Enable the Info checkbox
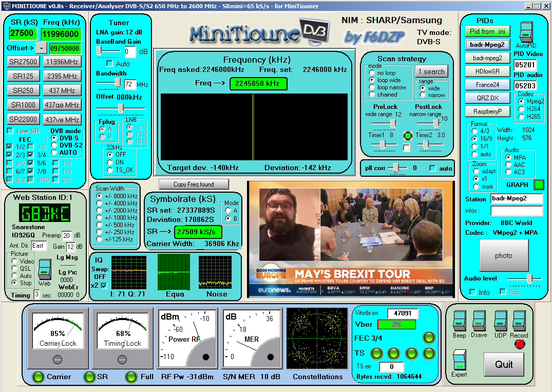The height and width of the screenshot is (392, 552). point(473,292)
